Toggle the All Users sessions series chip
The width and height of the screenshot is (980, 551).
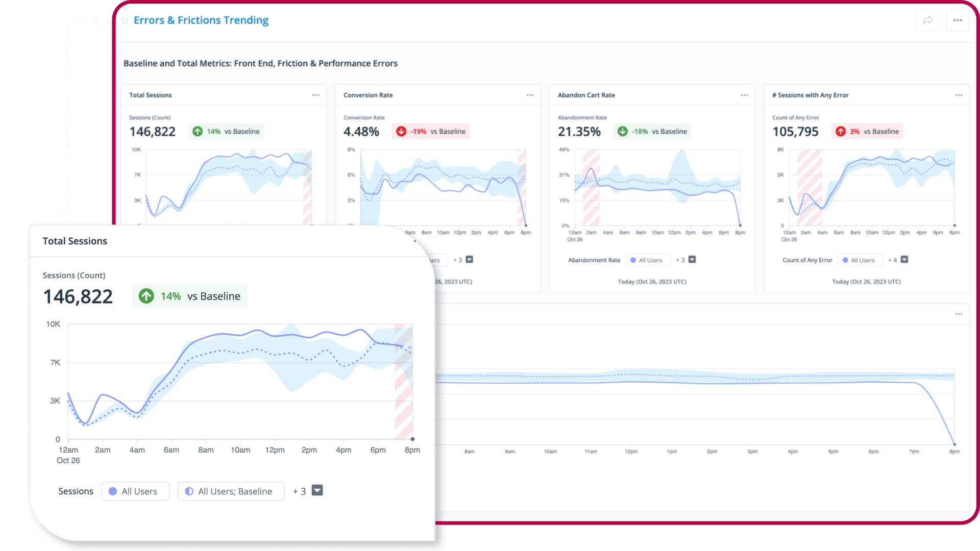click(135, 491)
